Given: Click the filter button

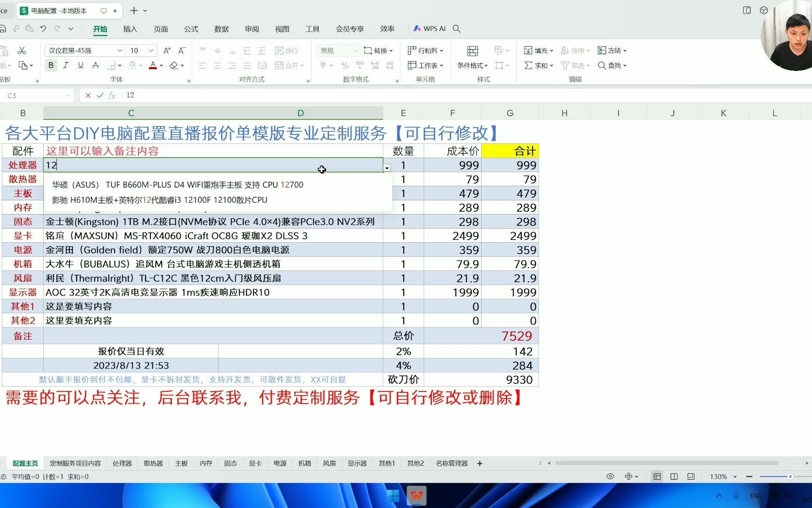Looking at the screenshot, I should 575,65.
